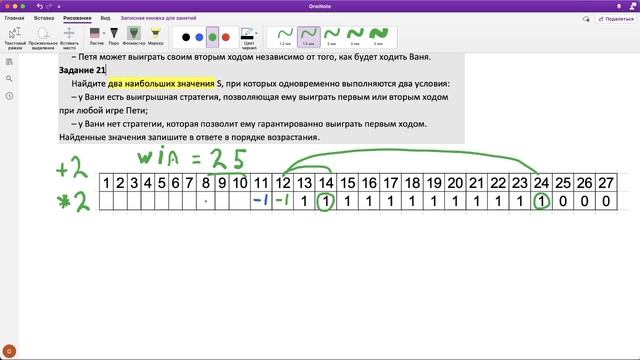
Task: Click the 0 cell under 25
Action: pyautogui.click(x=563, y=201)
